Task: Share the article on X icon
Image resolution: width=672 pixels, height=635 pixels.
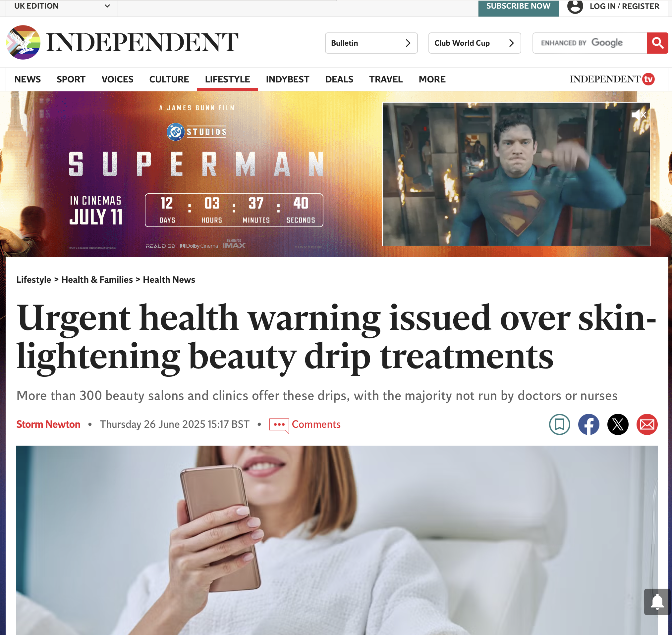Action: 617,424
